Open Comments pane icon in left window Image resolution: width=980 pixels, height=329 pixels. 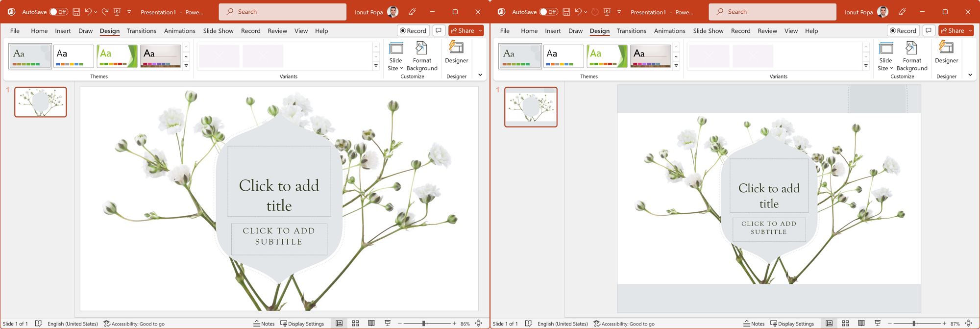(x=439, y=30)
